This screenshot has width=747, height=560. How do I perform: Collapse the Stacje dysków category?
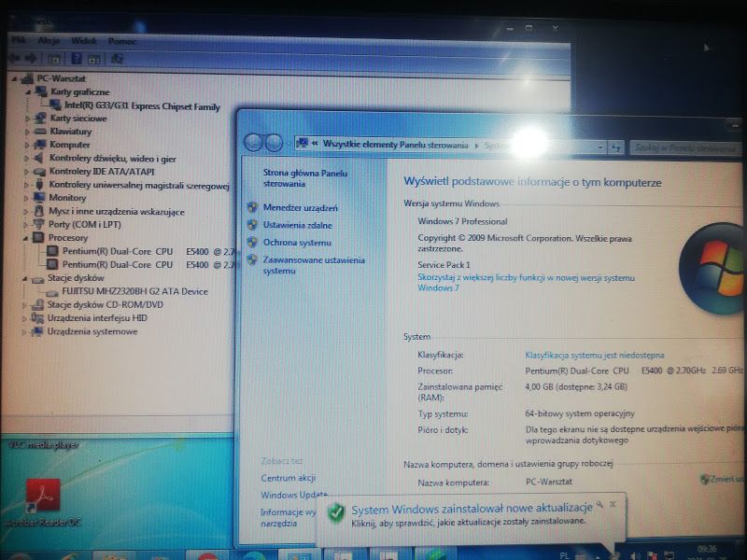coord(25,278)
